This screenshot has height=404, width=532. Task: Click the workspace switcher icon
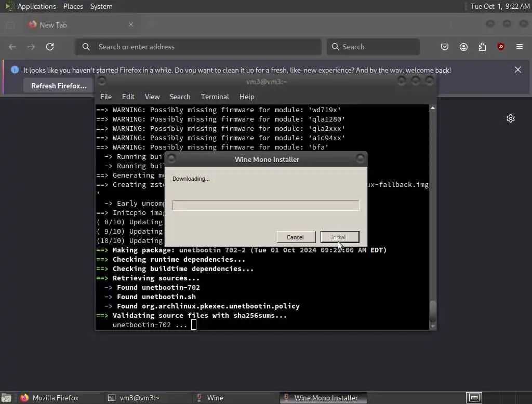(x=474, y=398)
